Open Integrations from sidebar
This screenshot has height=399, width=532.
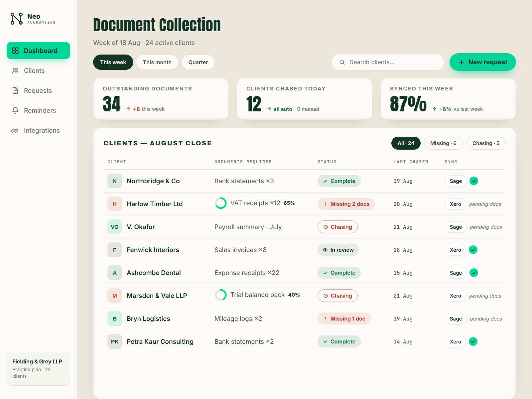(x=38, y=130)
